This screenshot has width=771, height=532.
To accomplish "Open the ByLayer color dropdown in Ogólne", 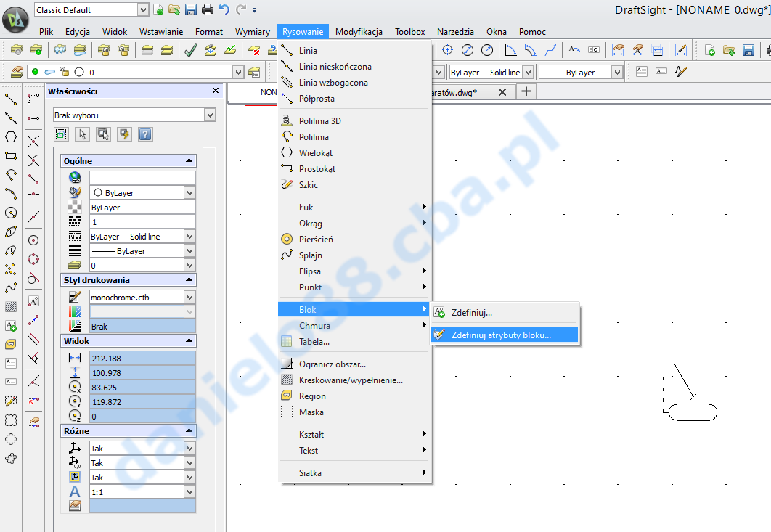I will pyautogui.click(x=189, y=193).
